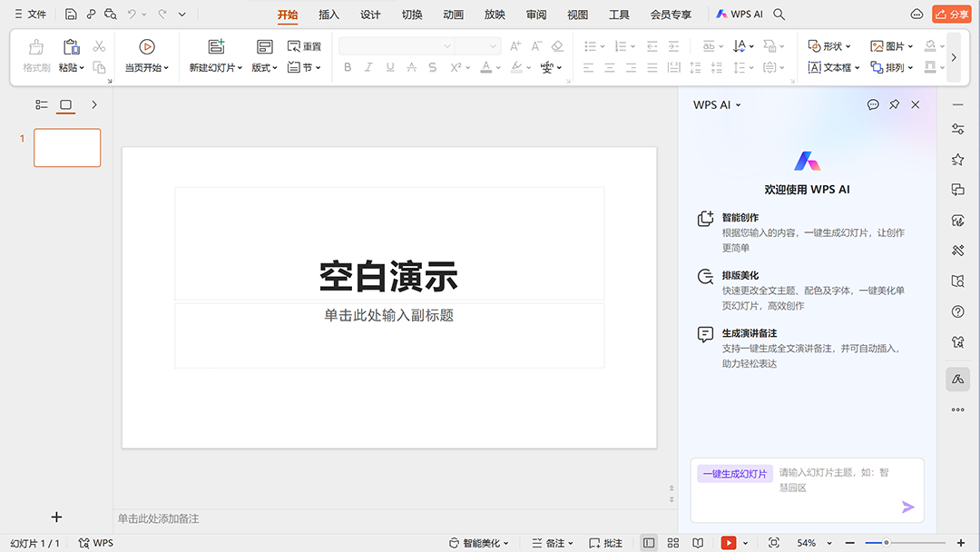Click the scissors cut icon
Image resolution: width=980 pixels, height=552 pixels.
coord(99,46)
